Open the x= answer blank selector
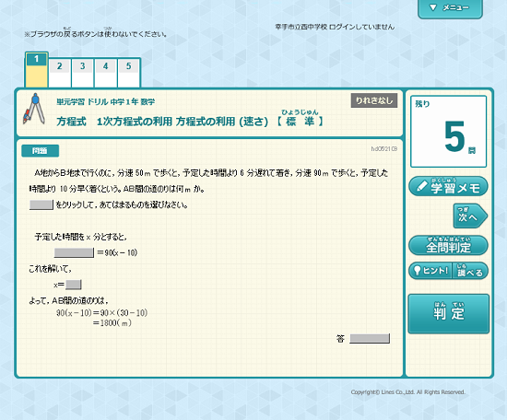Viewport: 507px width, 420px height. pyautogui.click(x=74, y=285)
